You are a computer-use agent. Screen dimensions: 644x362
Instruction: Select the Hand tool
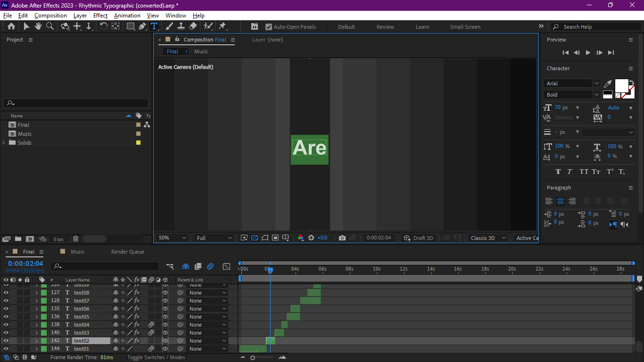38,26
